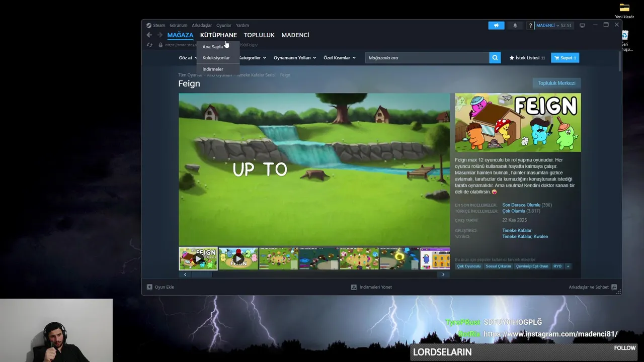Click the question mark help icon
The image size is (644, 362).
pyautogui.click(x=530, y=25)
